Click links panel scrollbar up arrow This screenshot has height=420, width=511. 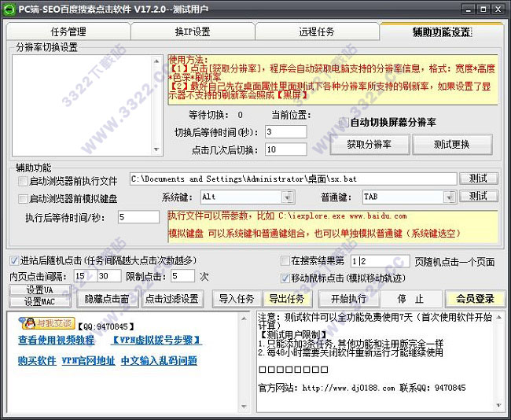point(244,319)
